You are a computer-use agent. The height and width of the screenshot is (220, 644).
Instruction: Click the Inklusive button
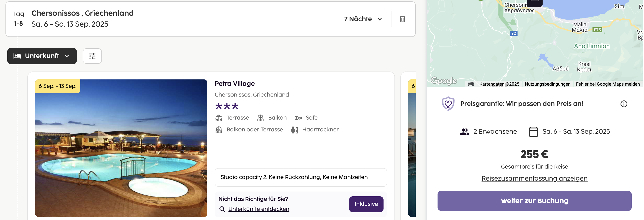[x=366, y=204]
